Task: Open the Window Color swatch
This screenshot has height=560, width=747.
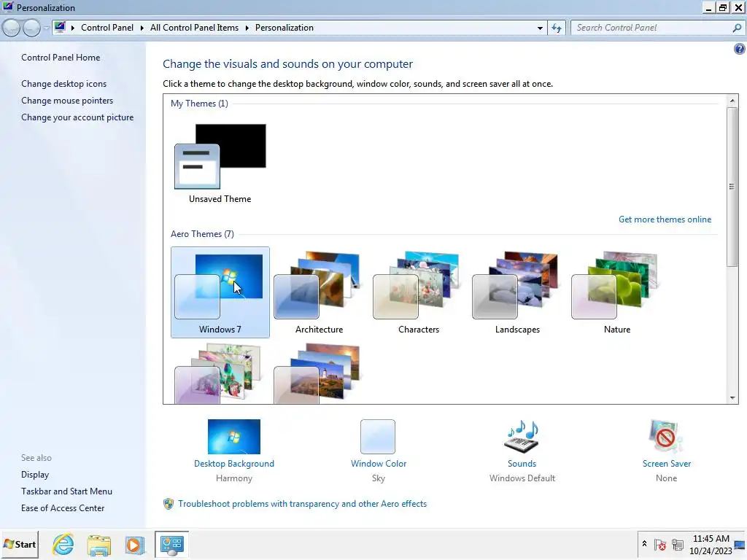Action: [378, 436]
